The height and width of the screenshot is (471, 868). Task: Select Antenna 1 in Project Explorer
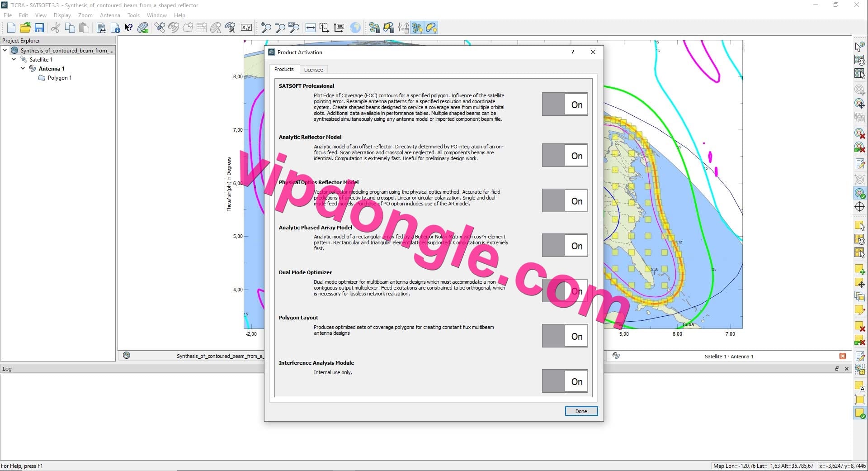[52, 69]
